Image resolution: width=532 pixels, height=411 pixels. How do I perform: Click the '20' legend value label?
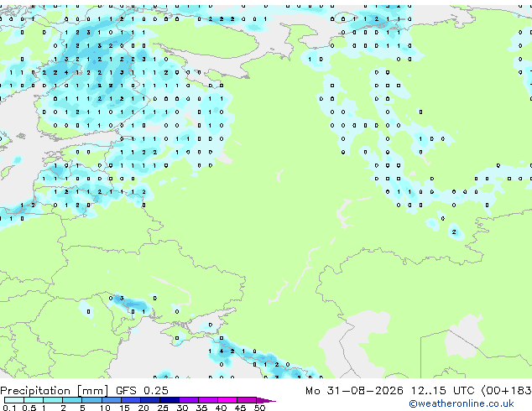pyautogui.click(x=143, y=408)
